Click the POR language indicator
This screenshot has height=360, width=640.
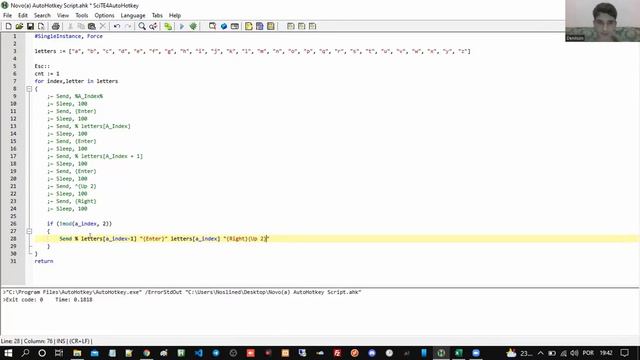[x=588, y=353]
